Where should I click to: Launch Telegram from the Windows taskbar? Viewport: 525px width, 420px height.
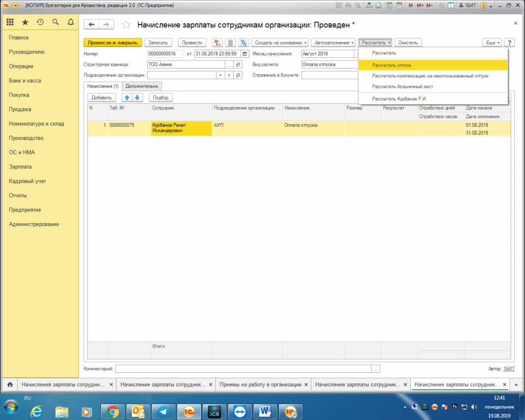[163, 411]
